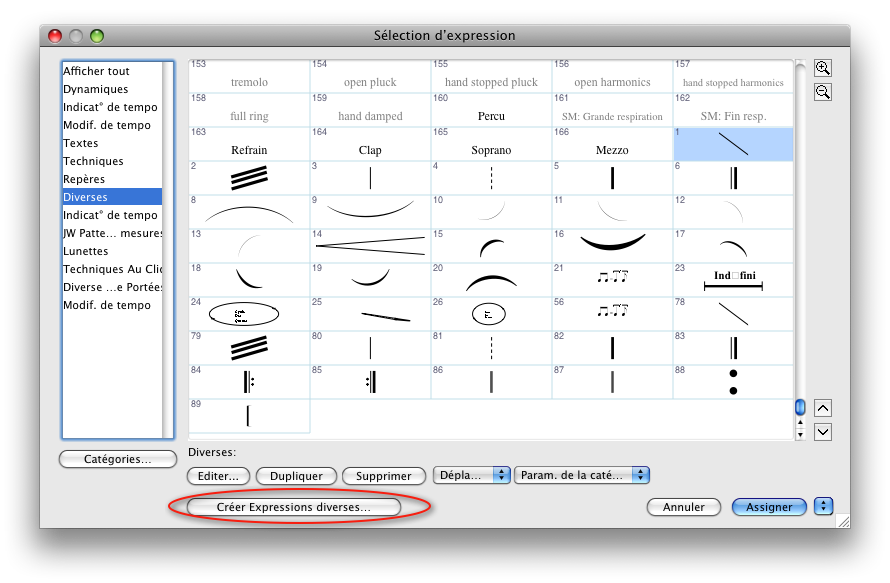The width and height of the screenshot is (890, 583).
Task: Open the Dépla... dropdown menu
Action: [x=472, y=476]
